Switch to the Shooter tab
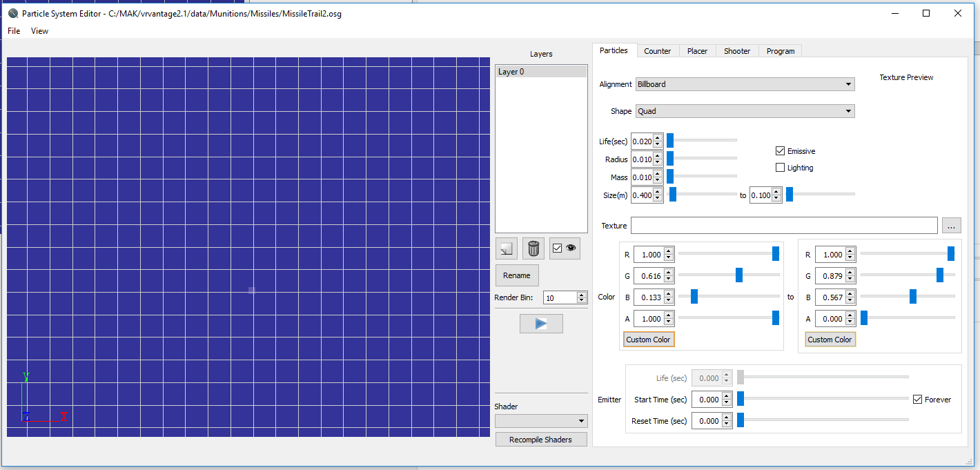The width and height of the screenshot is (980, 470). pos(737,51)
